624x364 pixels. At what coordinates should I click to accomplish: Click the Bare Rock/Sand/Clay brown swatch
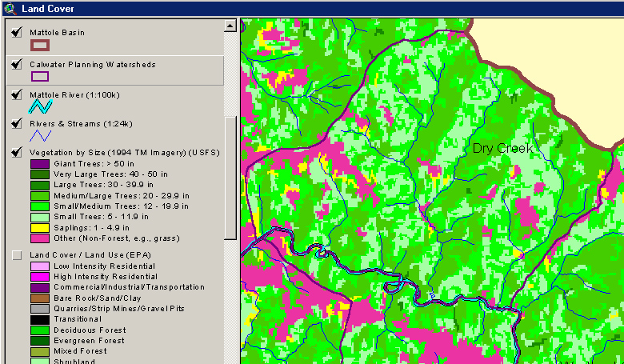coord(40,298)
